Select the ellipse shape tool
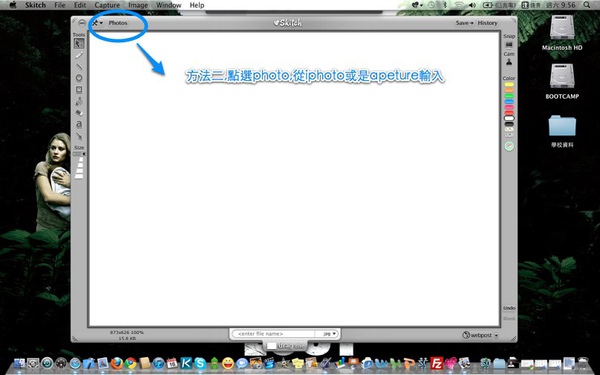Screen dimensions: 600x375 (x=79, y=78)
